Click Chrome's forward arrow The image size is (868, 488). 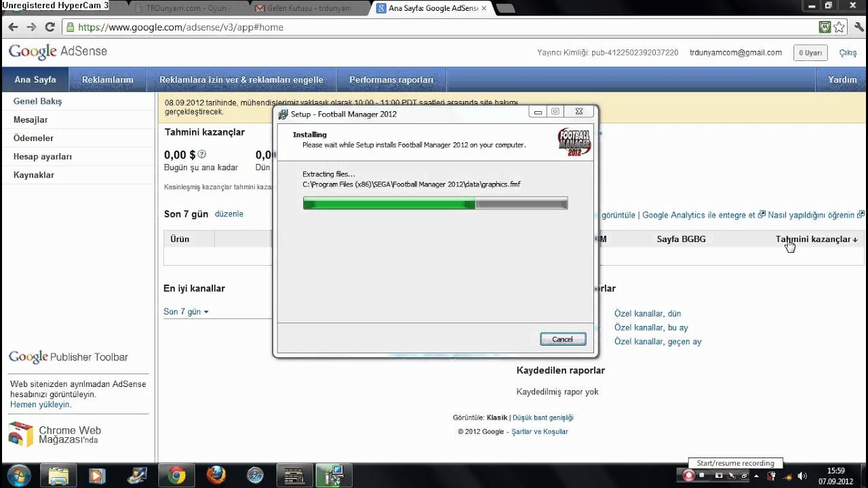point(31,27)
